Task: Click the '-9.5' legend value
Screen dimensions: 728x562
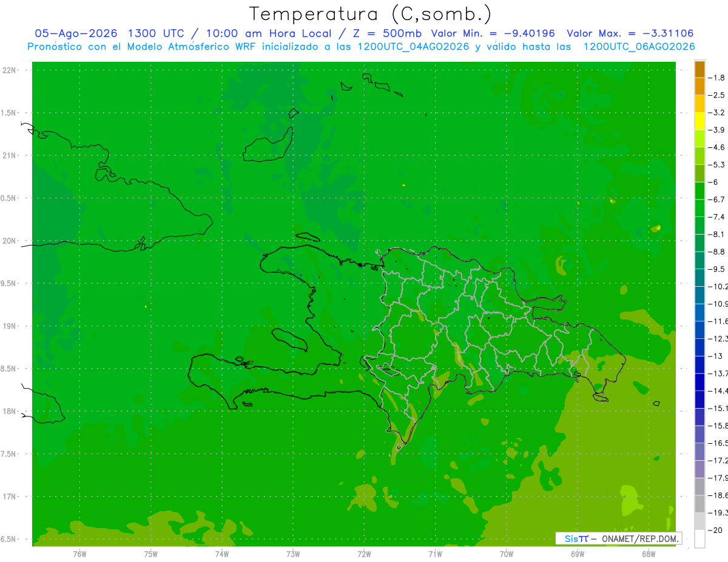Action: (x=716, y=269)
